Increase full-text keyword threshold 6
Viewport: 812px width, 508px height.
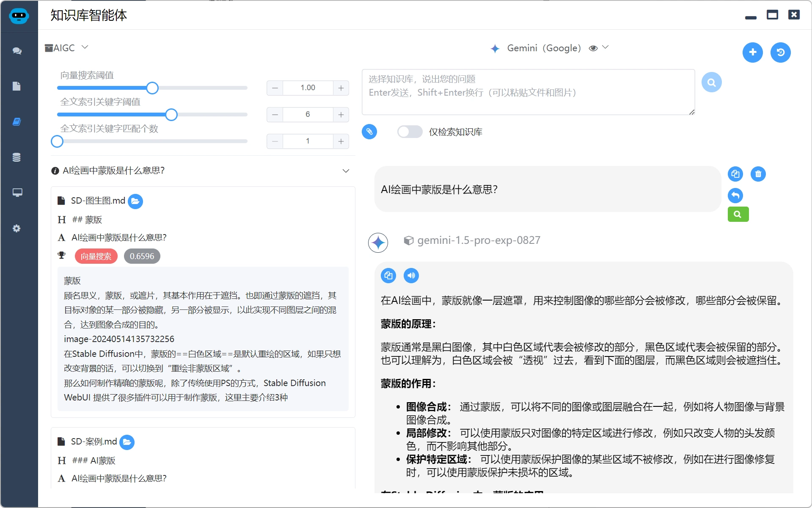341,115
